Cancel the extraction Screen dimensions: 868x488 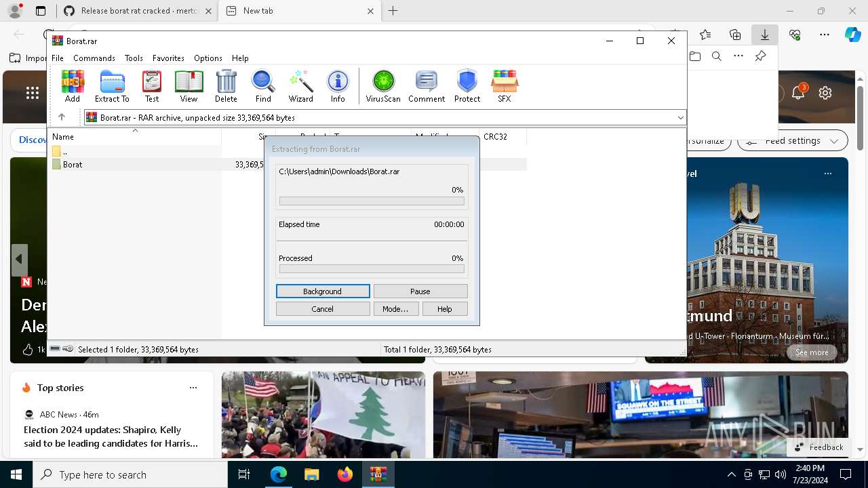point(323,308)
